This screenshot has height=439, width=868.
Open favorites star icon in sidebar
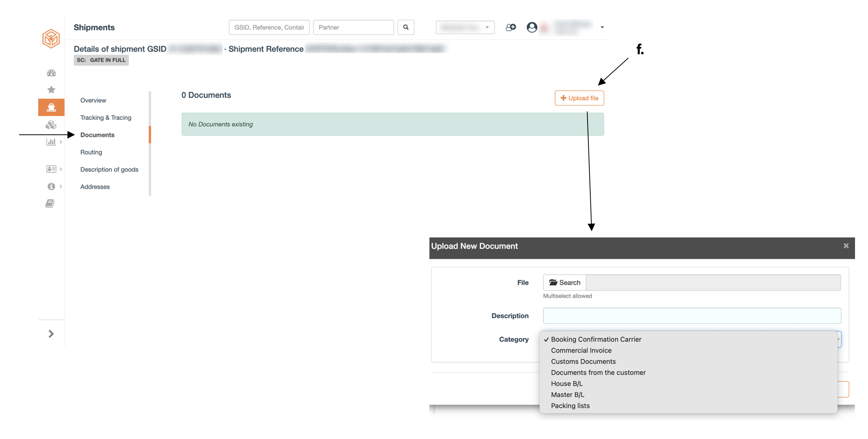pos(51,90)
